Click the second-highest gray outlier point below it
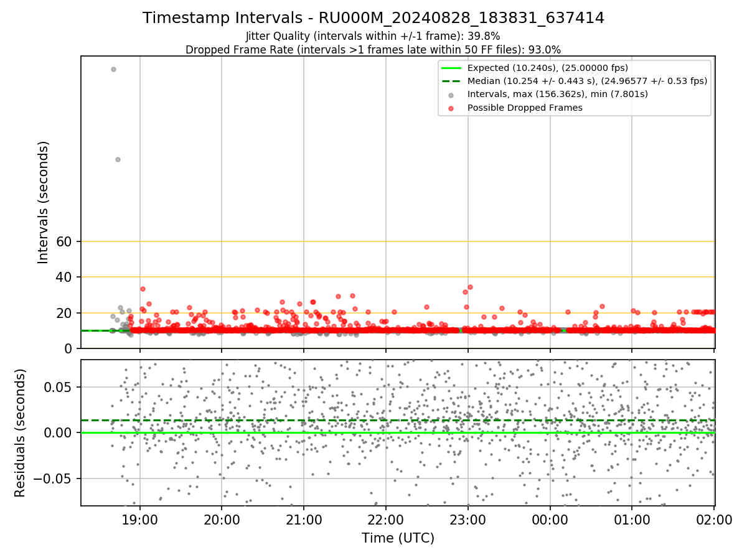 (x=118, y=159)
